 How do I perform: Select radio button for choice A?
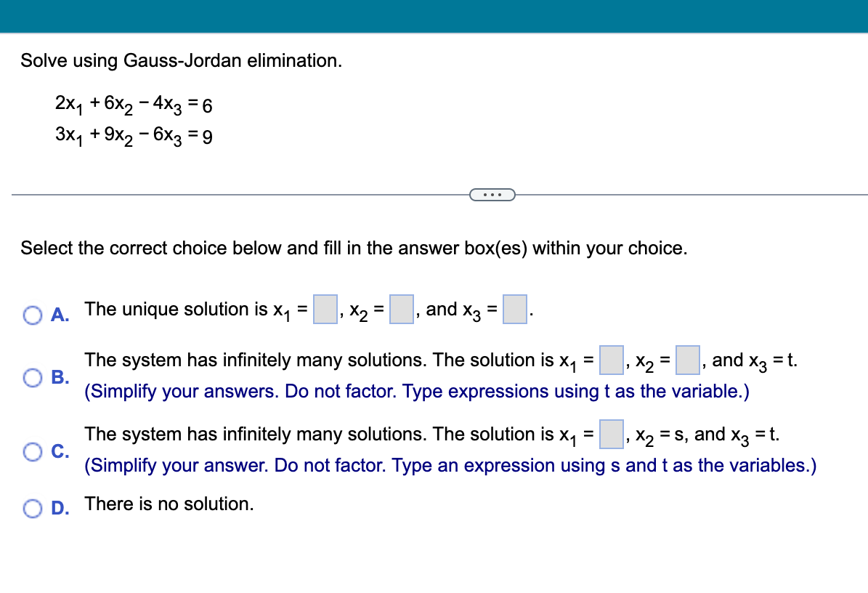33,314
